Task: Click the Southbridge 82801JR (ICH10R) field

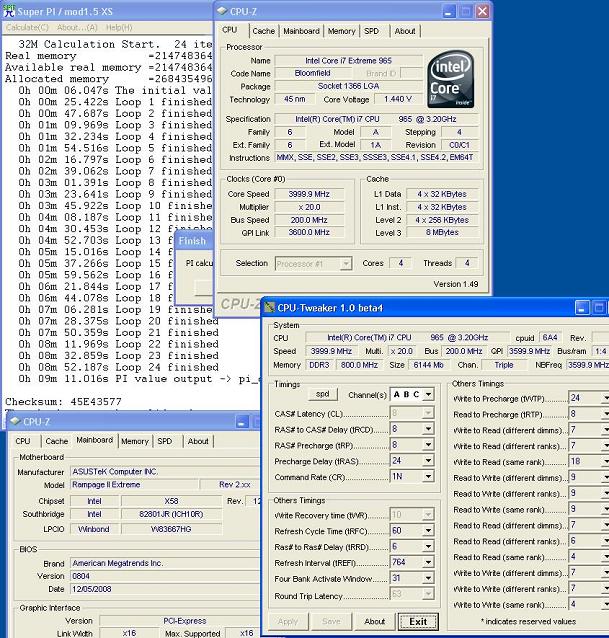Action: (171, 514)
